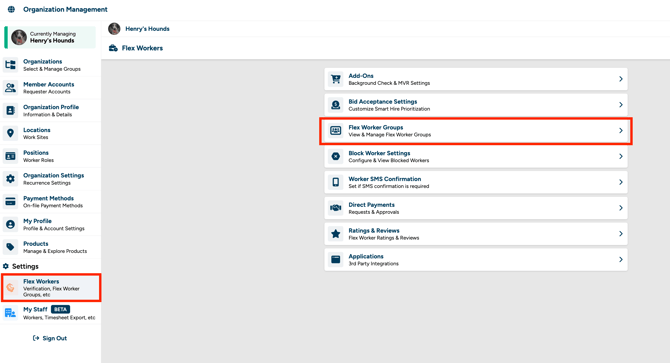Click the Currently Managing dog avatar

pos(19,37)
